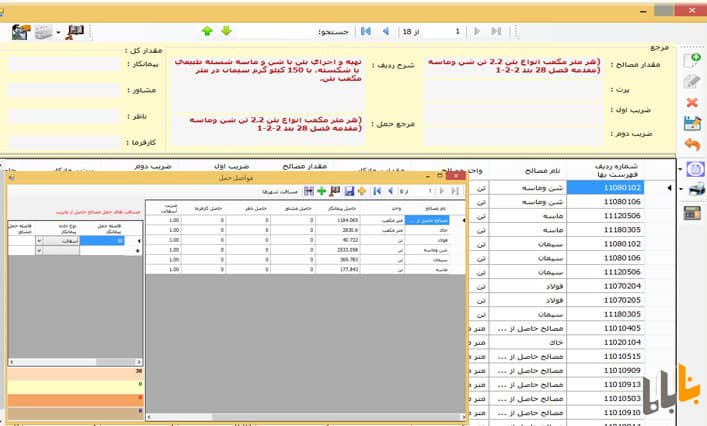Click the record number field showing 1

click(x=444, y=32)
